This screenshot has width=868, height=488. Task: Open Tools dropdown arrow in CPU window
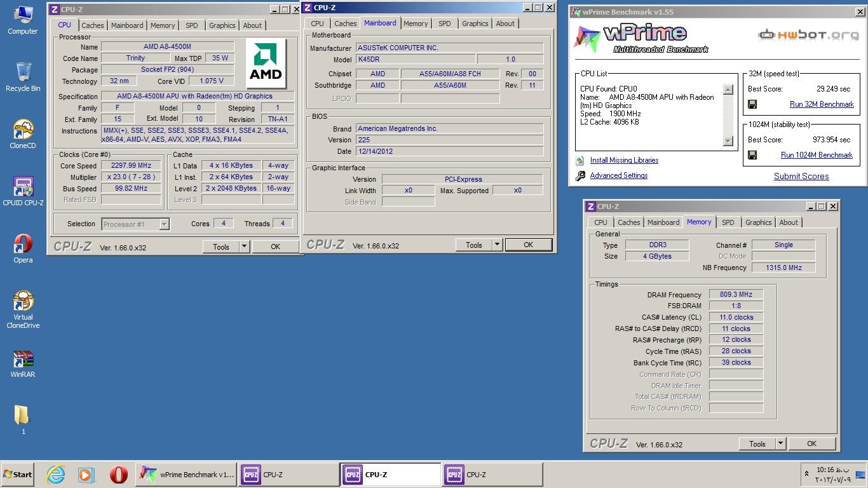[x=244, y=247]
